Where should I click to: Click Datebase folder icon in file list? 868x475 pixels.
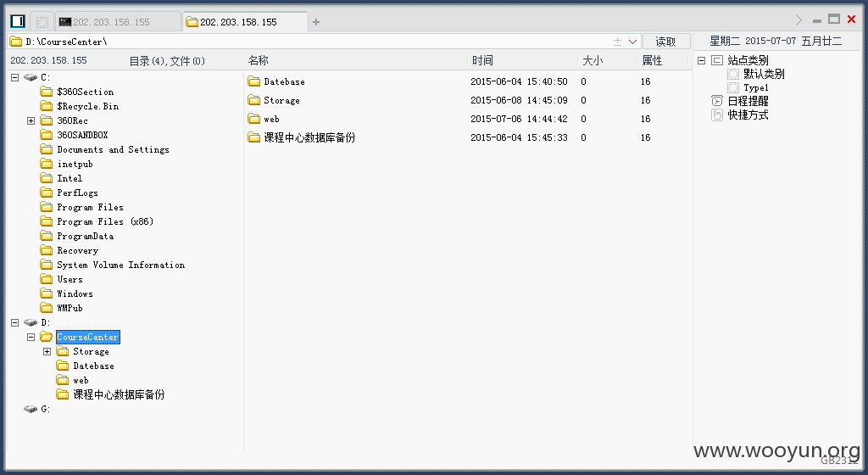click(254, 82)
